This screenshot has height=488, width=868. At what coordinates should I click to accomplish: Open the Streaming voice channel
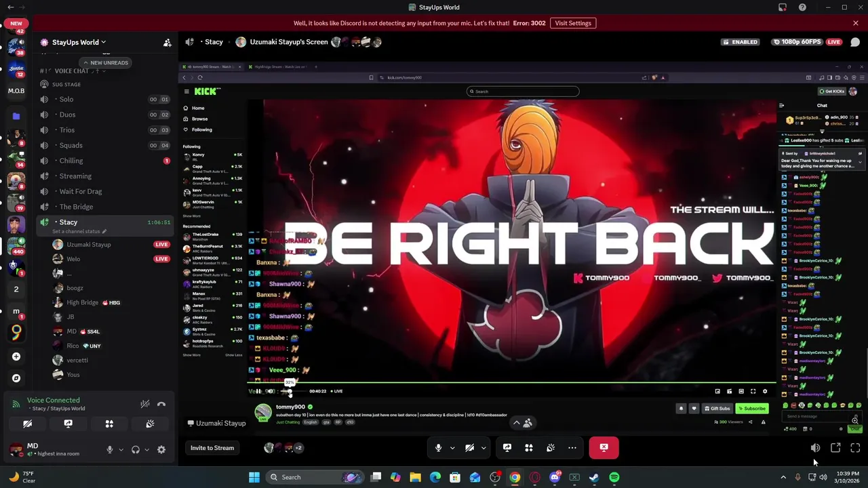[105, 176]
